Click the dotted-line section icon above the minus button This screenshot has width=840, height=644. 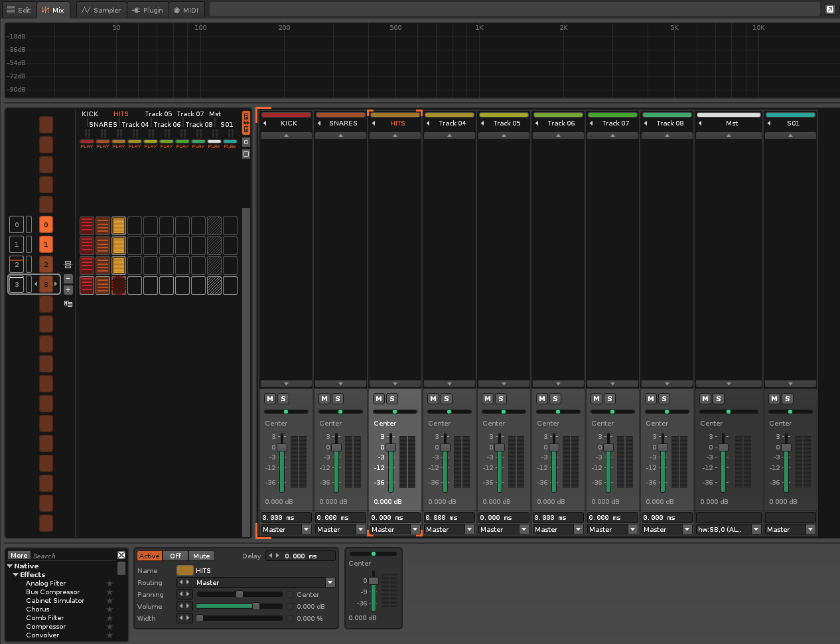point(68,264)
